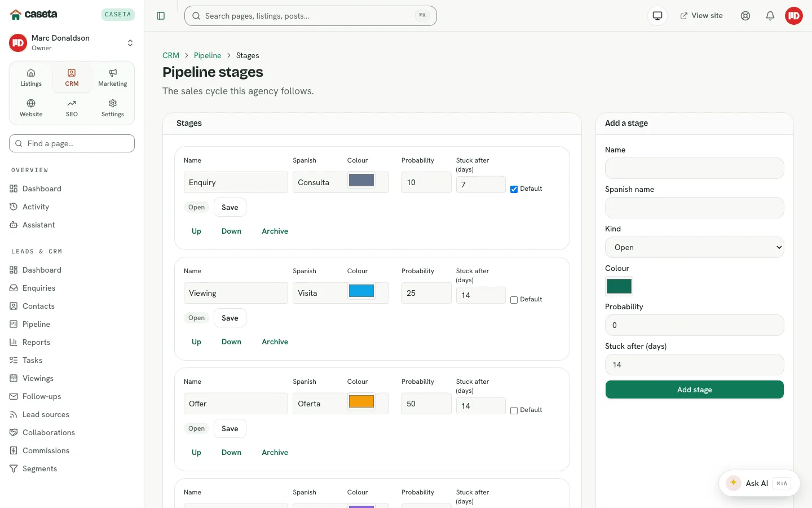Move the Viewing stage up
The width and height of the screenshot is (812, 508).
196,341
